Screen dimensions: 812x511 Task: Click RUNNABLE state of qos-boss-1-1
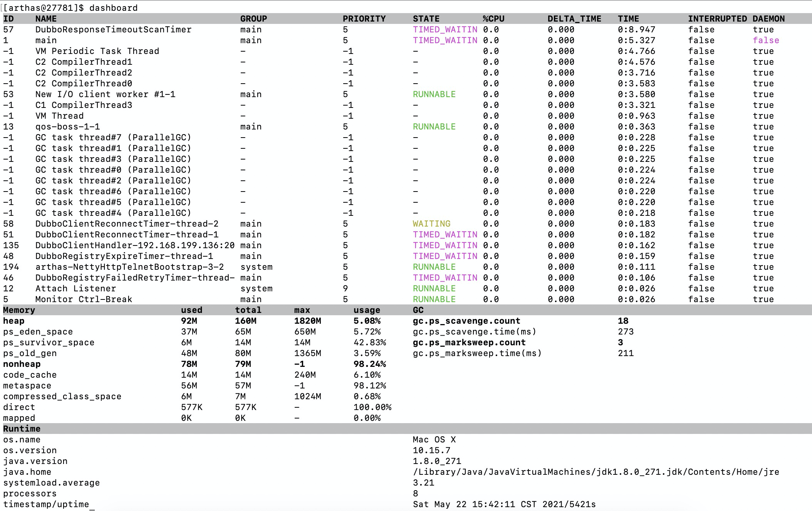pos(434,126)
